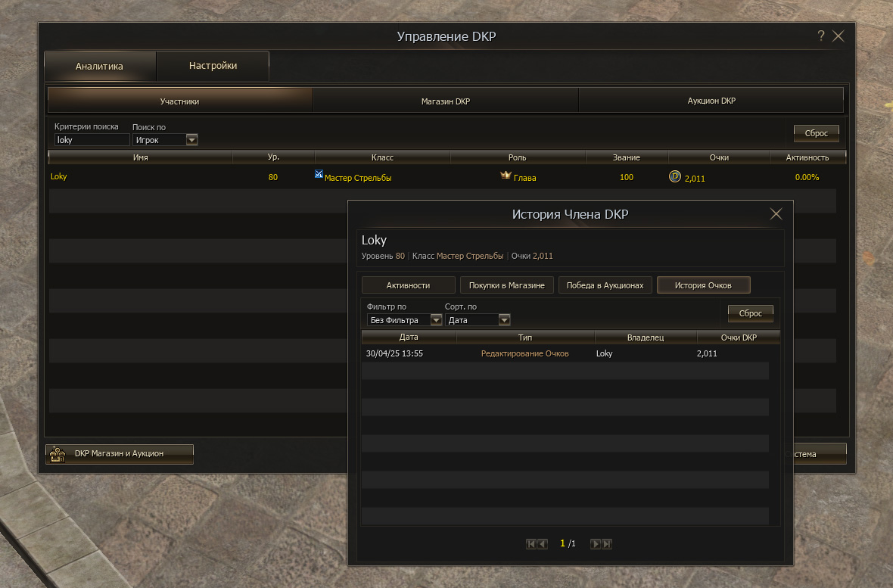Click the archer class icon beside Мастер Стрельбы
The height and width of the screenshot is (588, 893).
click(x=319, y=175)
